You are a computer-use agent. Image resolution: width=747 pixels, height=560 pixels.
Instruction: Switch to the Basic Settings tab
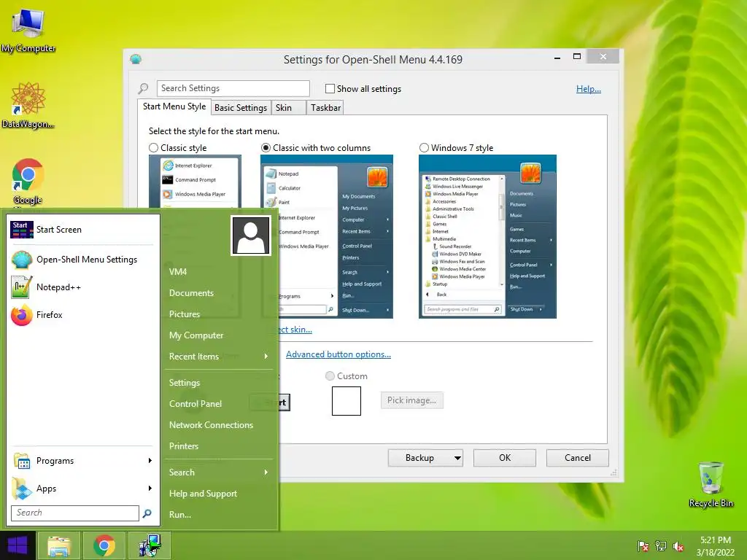[x=241, y=108]
